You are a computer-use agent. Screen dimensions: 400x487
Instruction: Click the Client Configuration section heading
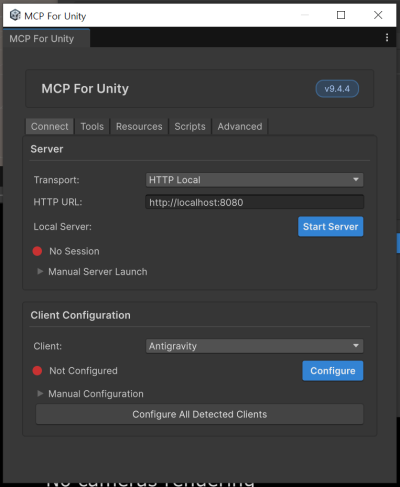click(x=80, y=315)
